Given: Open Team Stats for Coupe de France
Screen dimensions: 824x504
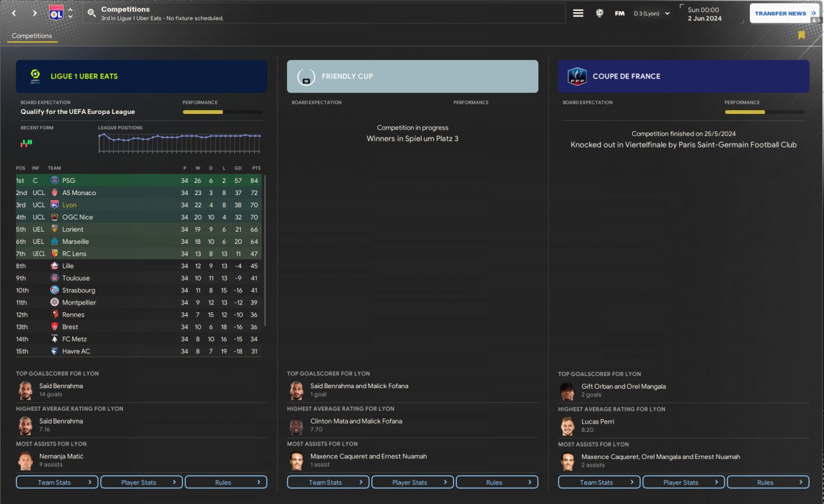Looking at the screenshot, I should [599, 482].
